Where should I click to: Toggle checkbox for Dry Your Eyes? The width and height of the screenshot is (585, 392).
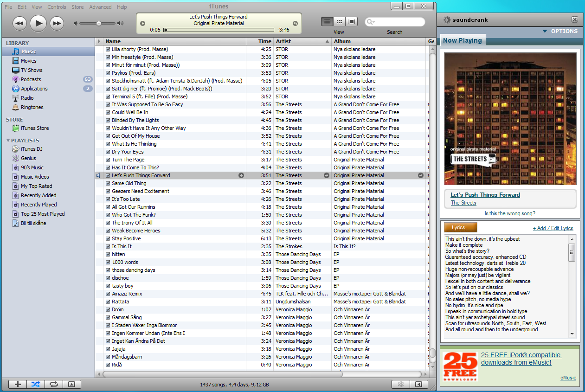(x=108, y=152)
